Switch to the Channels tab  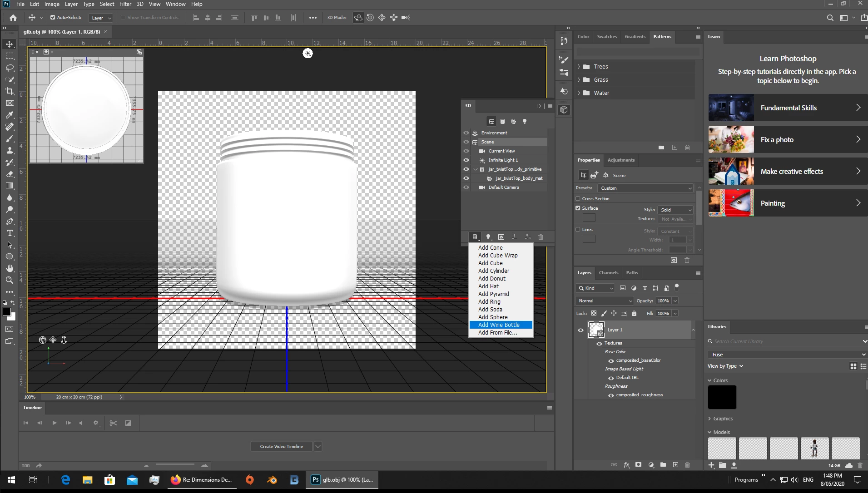click(608, 273)
